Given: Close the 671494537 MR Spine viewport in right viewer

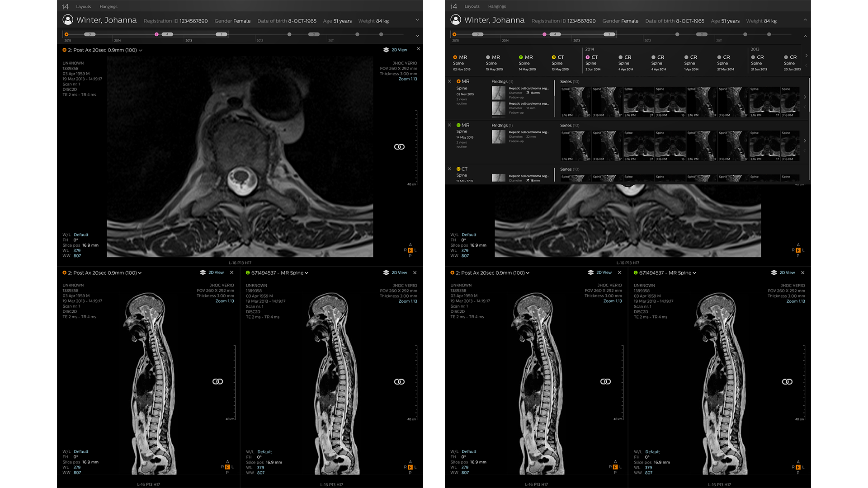Looking at the screenshot, I should click(x=803, y=272).
